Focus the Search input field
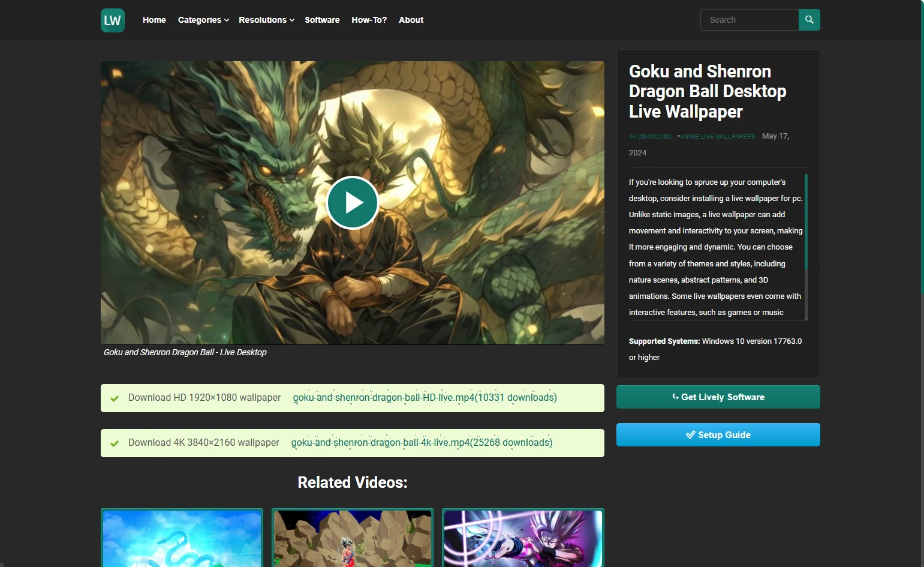 pos(750,20)
